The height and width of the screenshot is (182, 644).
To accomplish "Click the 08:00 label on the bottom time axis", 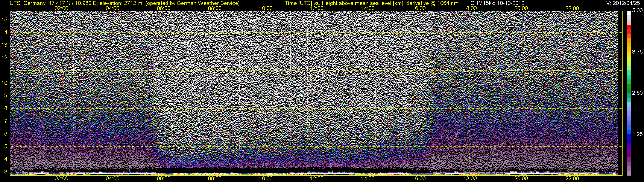I will pyautogui.click(x=215, y=179).
